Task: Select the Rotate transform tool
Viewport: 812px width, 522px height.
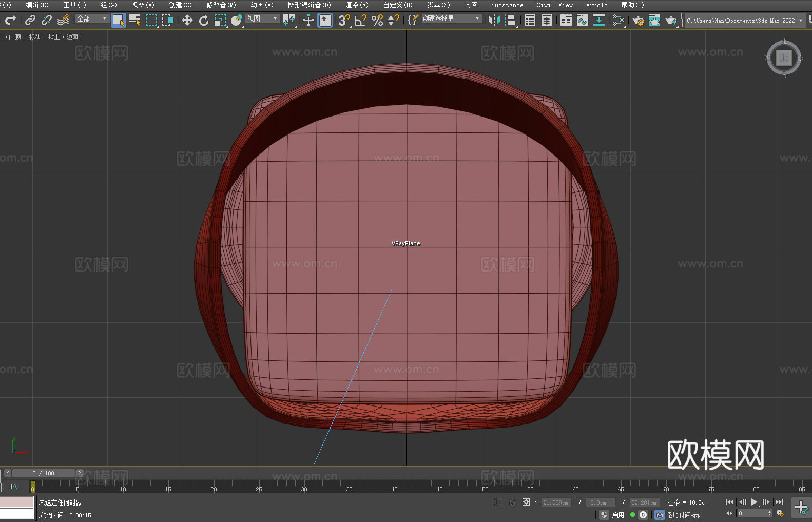Action: click(204, 20)
